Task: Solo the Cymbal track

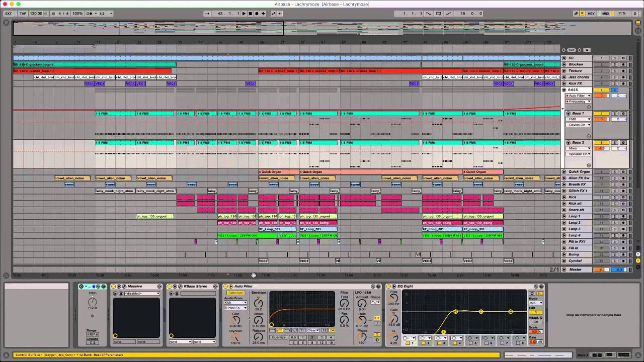Action: pyautogui.click(x=614, y=261)
